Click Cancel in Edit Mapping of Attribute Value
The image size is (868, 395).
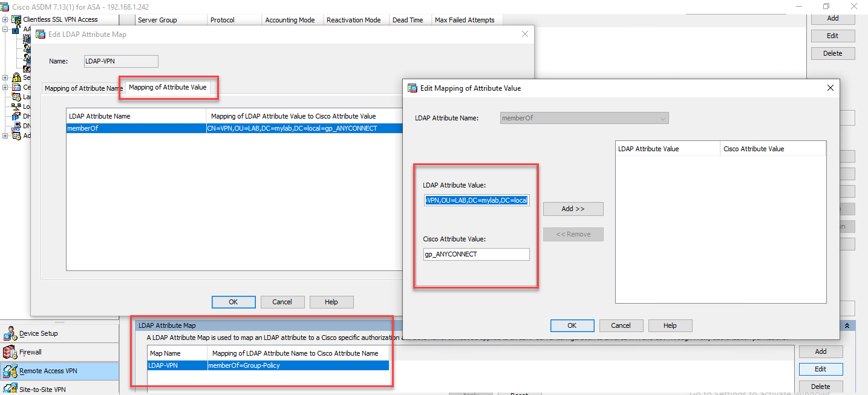click(621, 325)
